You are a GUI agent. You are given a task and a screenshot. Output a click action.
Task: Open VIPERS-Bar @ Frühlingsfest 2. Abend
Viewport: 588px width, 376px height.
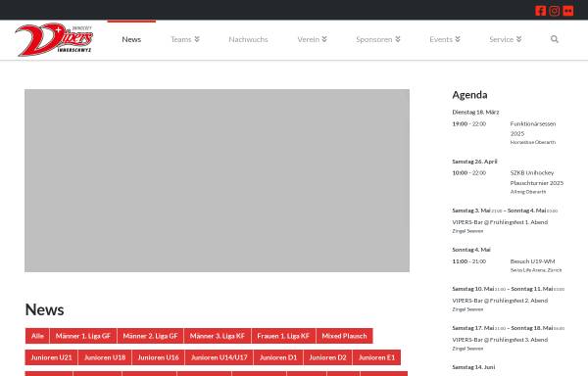coord(500,301)
